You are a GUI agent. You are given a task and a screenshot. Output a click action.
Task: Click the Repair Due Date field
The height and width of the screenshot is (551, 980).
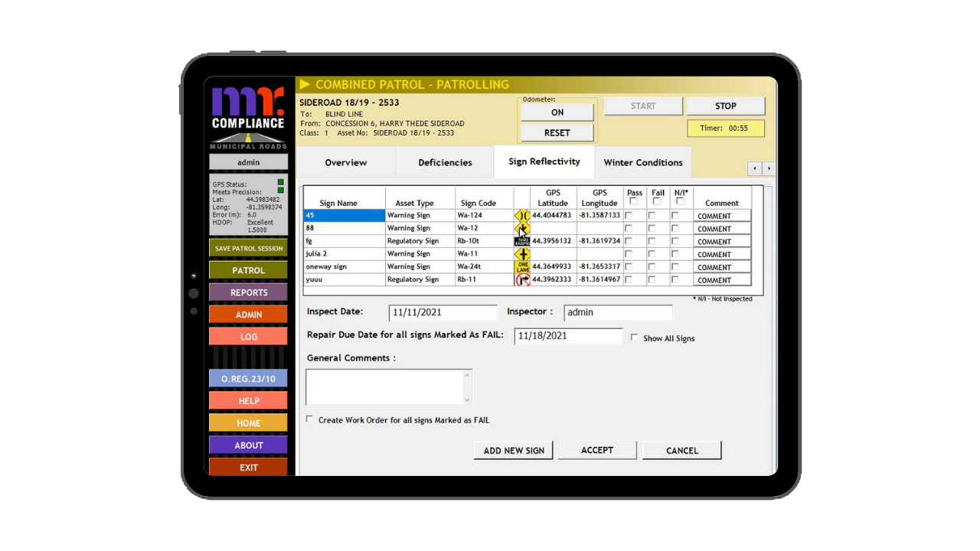[x=569, y=336]
